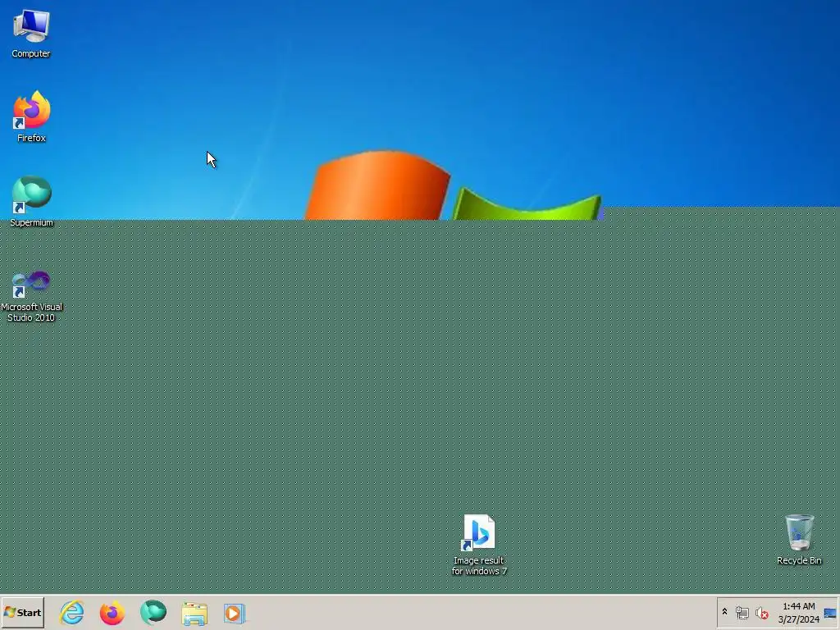
Task: Open Windows Media Player from the taskbar
Action: [234, 613]
